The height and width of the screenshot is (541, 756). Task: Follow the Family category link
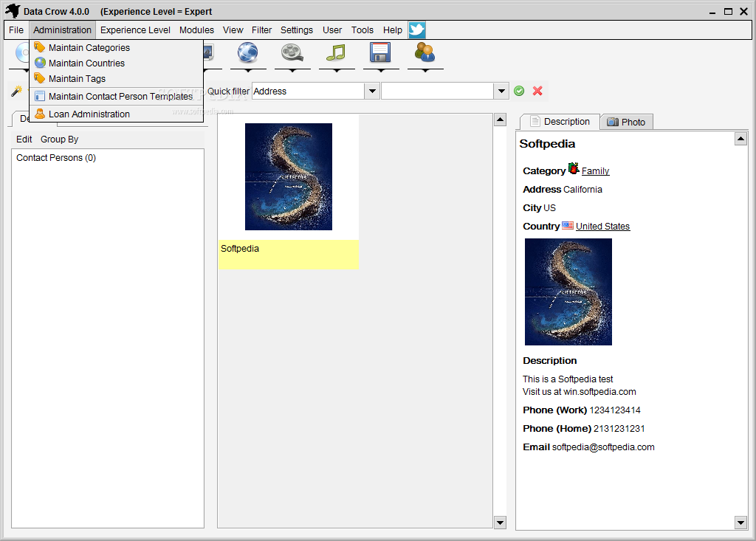pos(595,170)
